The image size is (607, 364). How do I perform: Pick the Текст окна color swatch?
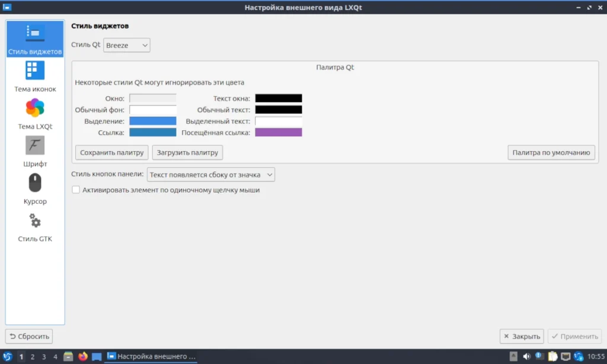[279, 98]
